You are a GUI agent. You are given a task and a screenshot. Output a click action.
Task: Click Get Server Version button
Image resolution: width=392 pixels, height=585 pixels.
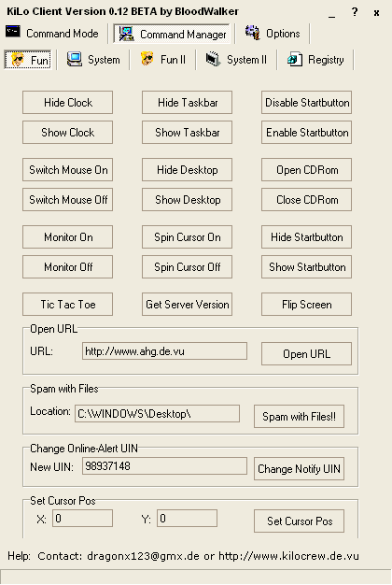pyautogui.click(x=187, y=304)
